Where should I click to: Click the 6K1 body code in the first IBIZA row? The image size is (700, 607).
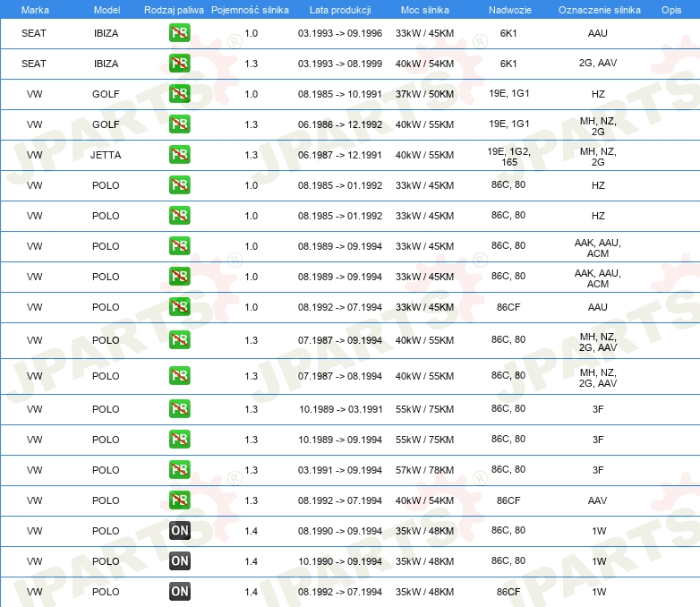point(508,33)
